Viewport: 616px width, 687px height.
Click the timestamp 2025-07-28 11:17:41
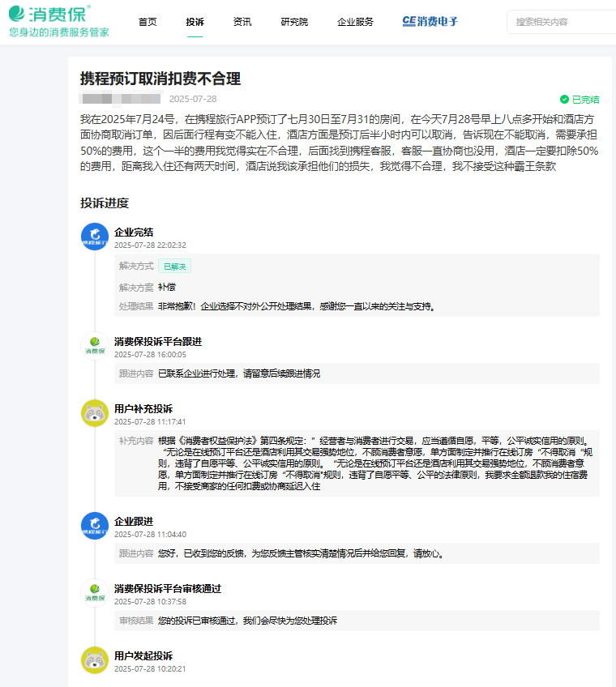click(151, 421)
